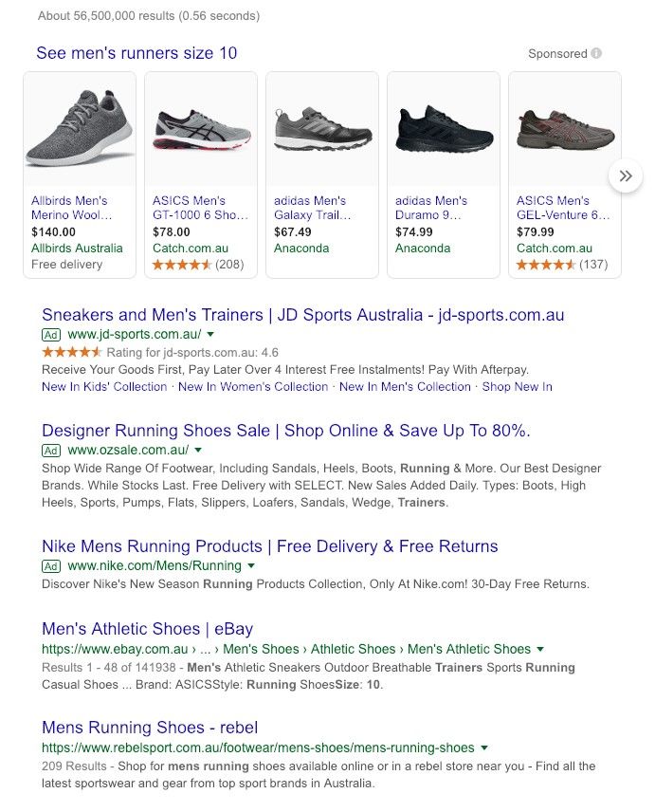The width and height of the screenshot is (655, 812).
Task: Open Designer Running Shoes Sale link
Action: pyautogui.click(x=285, y=431)
